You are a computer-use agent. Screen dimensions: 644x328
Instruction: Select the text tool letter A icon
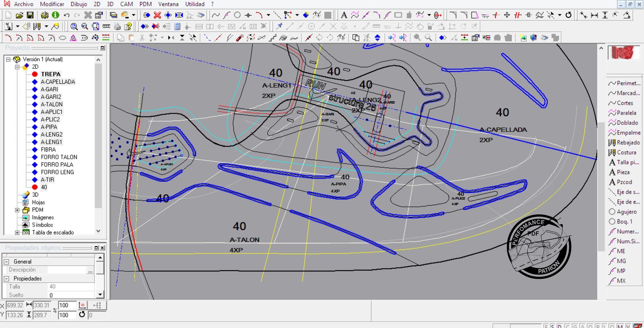tap(344, 15)
